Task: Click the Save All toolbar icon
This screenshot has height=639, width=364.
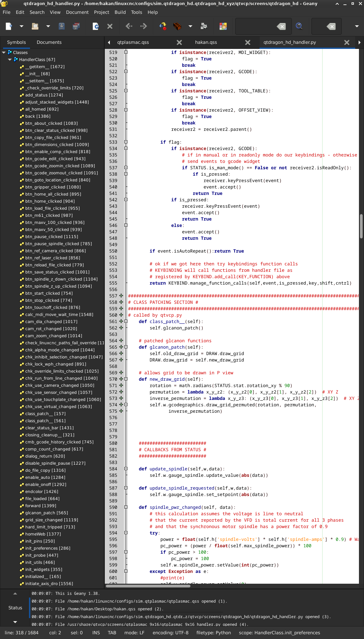Action: tap(76, 26)
